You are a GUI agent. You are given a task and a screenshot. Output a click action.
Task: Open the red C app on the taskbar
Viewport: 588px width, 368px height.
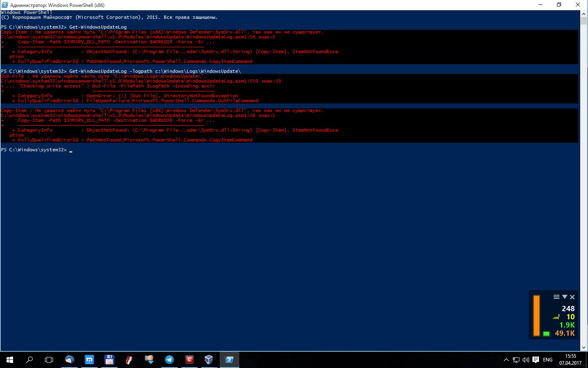(189, 360)
